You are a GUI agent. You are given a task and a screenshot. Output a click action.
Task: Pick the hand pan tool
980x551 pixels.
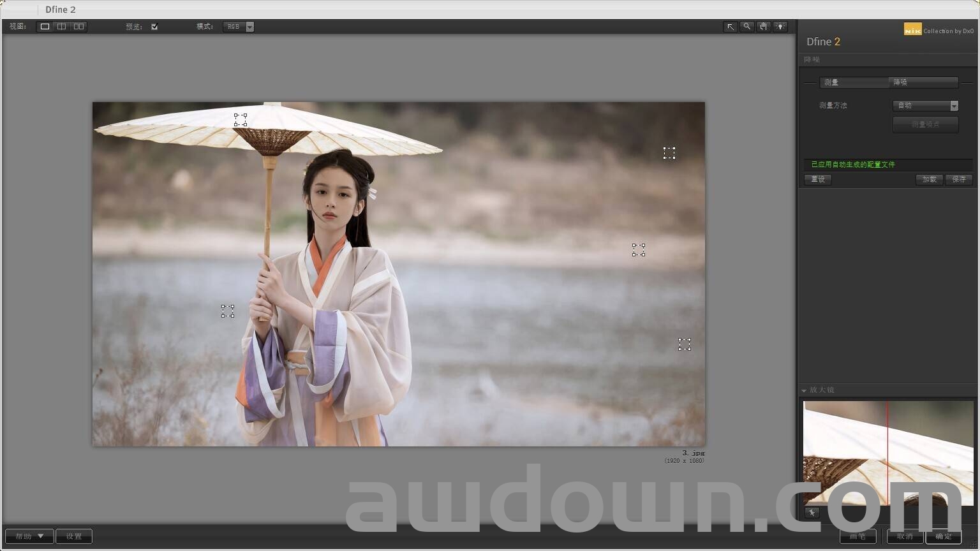pos(763,27)
